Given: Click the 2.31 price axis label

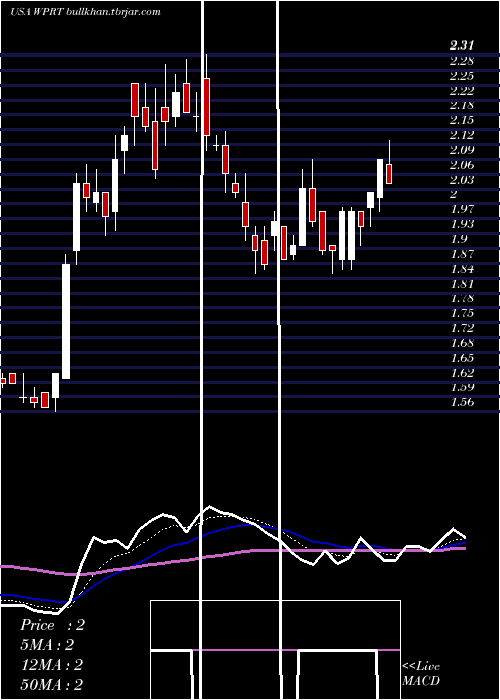Looking at the screenshot, I should click(462, 45).
